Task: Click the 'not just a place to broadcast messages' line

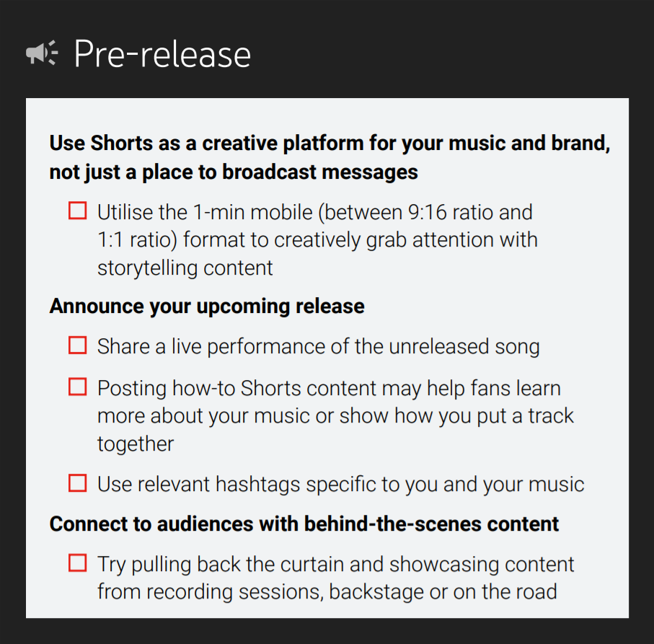Action: 234,173
